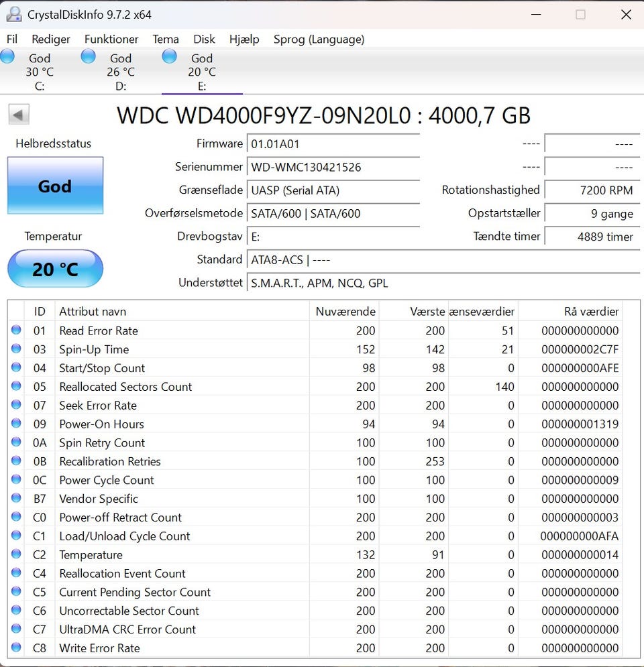Go to previous disk with arrow button
Viewport: 644px width, 667px height.
19,115
